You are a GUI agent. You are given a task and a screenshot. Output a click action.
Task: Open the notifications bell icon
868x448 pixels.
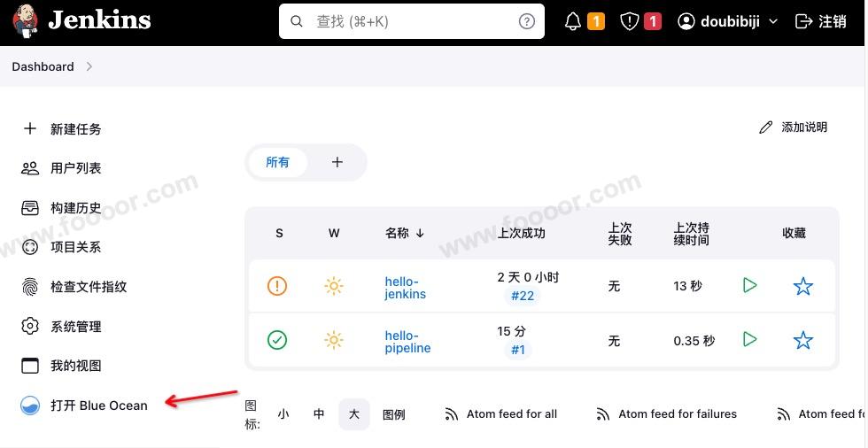[573, 21]
